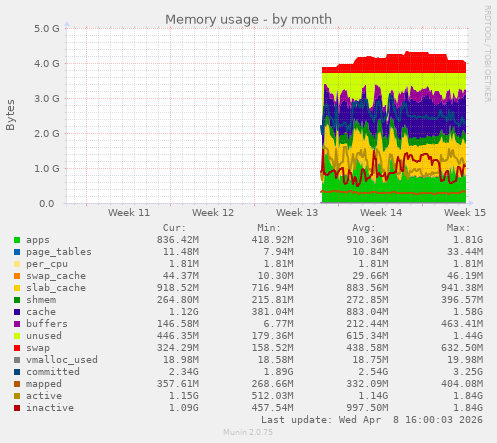Click the pale yellow per_cpu legend swatch
The height and width of the screenshot is (443, 497).
(x=17, y=264)
